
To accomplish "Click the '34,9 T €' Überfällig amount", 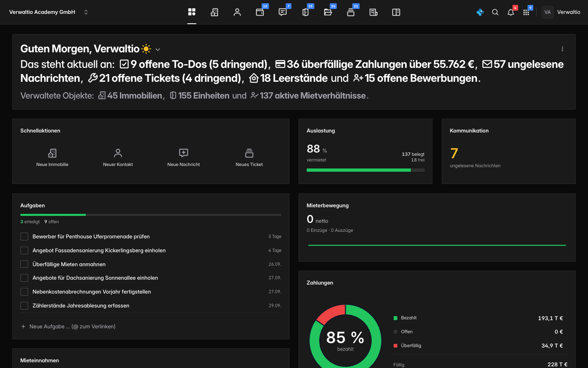I will (x=552, y=346).
